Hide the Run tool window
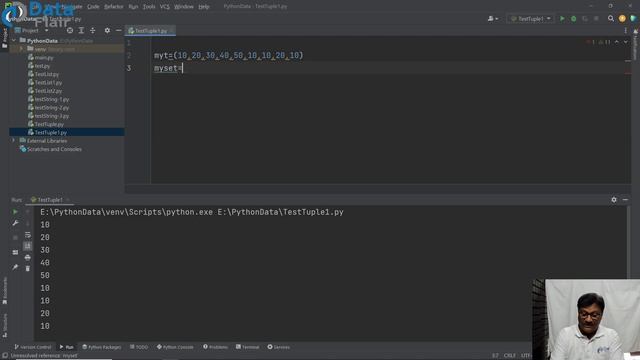Image resolution: width=640 pixels, height=360 pixels. tap(625, 200)
